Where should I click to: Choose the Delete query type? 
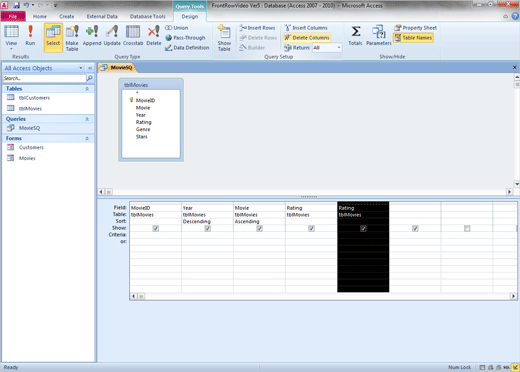[x=154, y=35]
